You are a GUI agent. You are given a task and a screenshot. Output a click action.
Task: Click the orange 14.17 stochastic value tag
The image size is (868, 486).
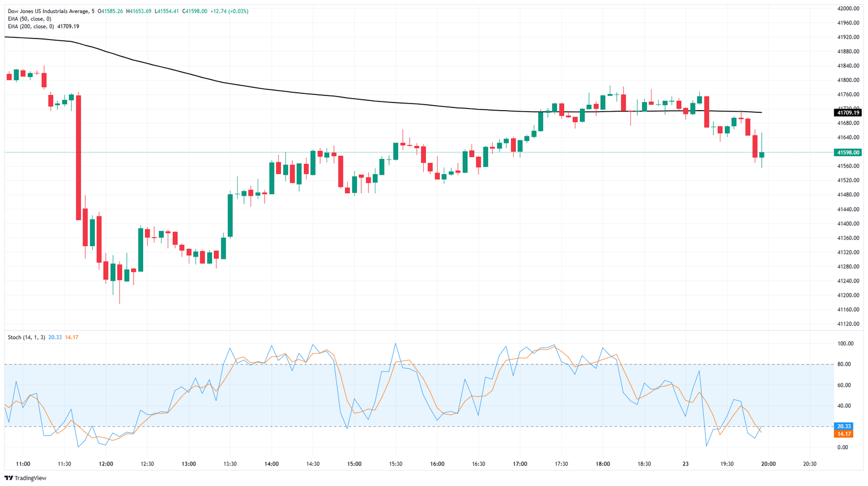click(x=844, y=434)
